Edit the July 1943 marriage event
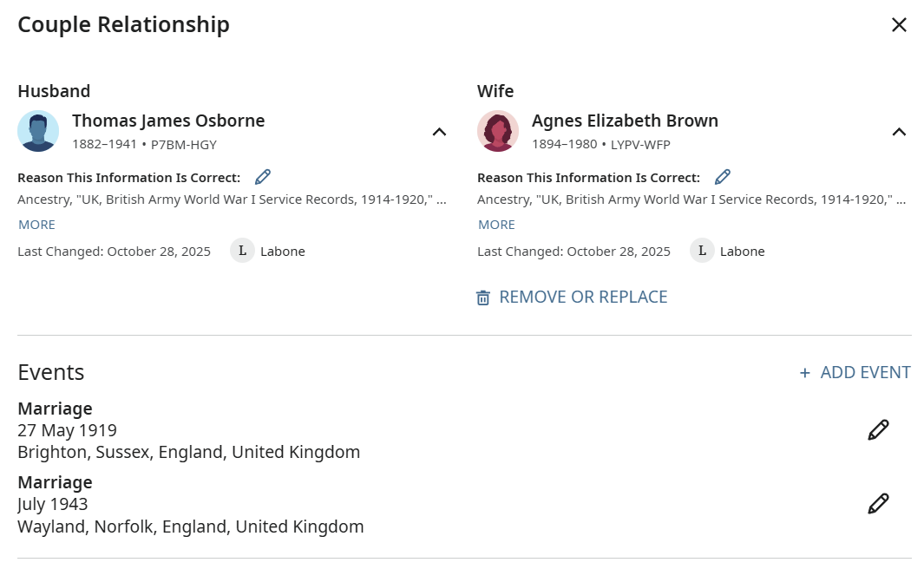This screenshot has height=569, width=924. tap(878, 504)
